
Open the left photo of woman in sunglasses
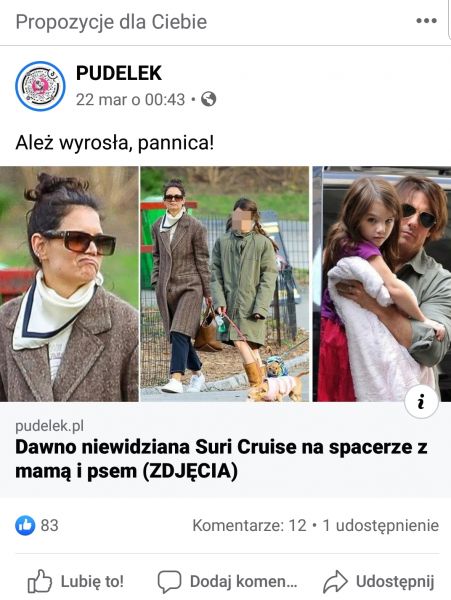(x=69, y=284)
